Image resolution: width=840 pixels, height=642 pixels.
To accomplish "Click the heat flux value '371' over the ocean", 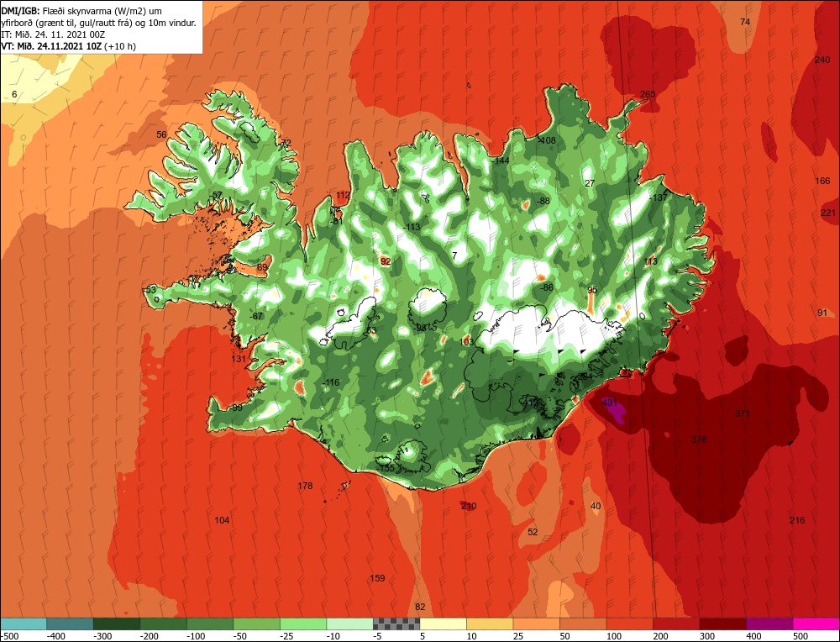I will pos(742,413).
